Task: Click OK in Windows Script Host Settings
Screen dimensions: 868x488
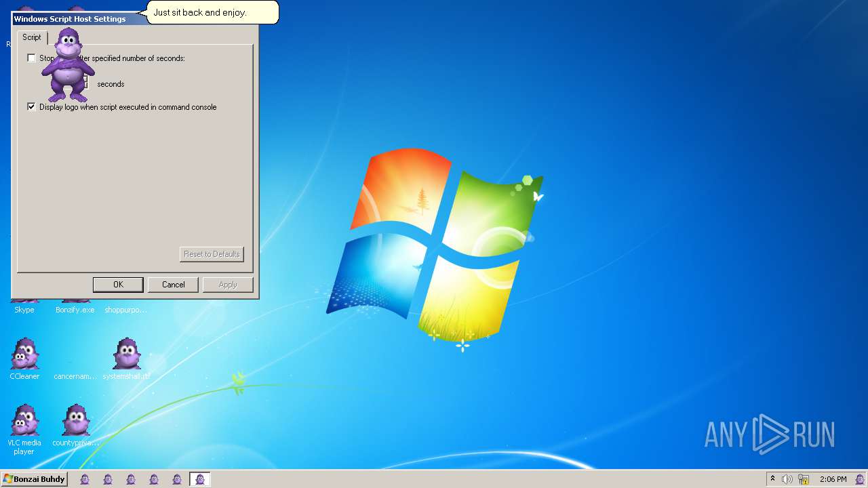Action: [x=118, y=285]
